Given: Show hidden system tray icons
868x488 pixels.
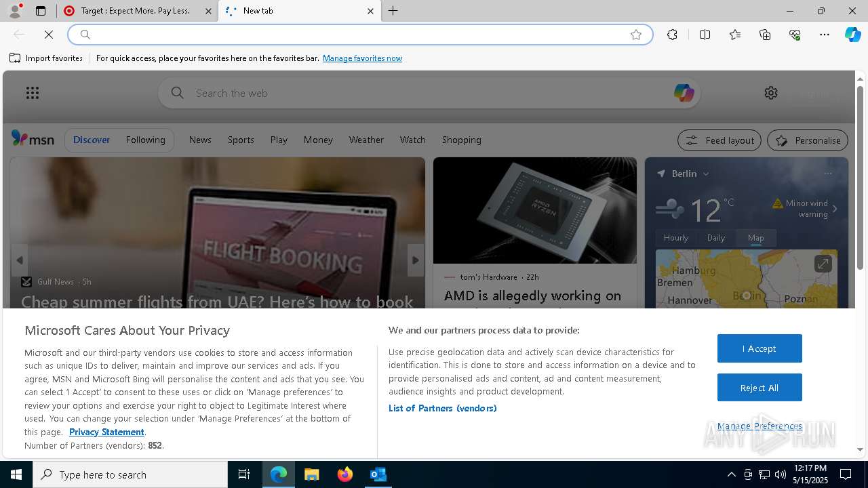Looking at the screenshot, I should [x=731, y=474].
